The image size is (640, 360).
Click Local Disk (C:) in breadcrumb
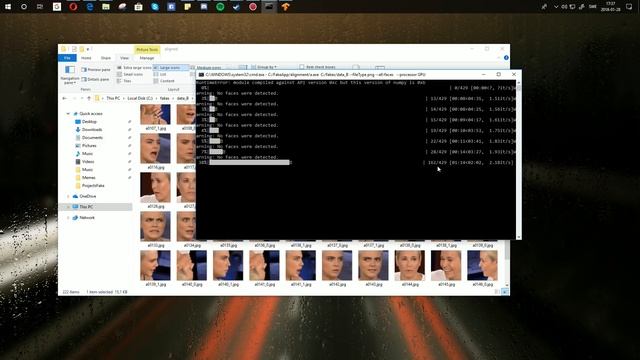pyautogui.click(x=140, y=98)
